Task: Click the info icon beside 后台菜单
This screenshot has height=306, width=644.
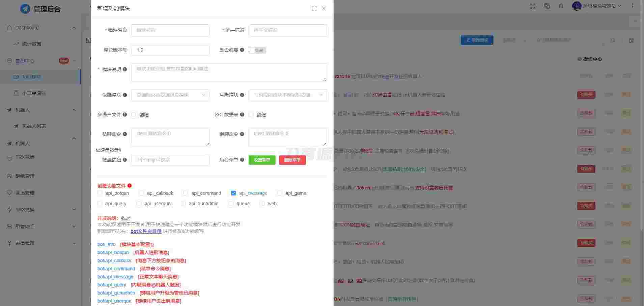Action: [x=242, y=160]
